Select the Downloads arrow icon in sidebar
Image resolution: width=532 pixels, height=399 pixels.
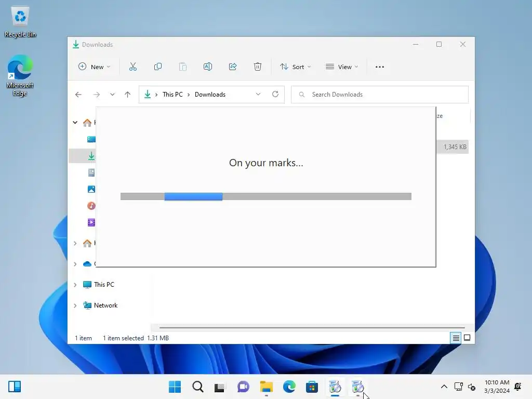pyautogui.click(x=91, y=156)
